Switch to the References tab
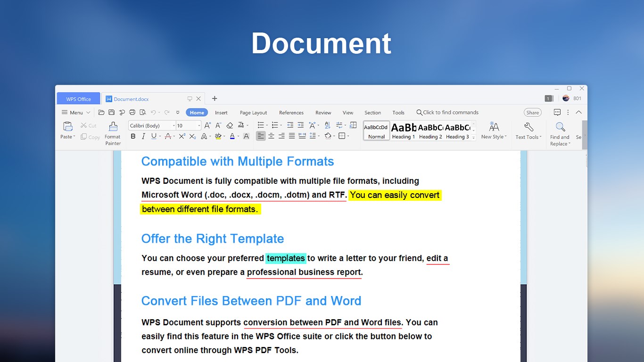 (x=291, y=113)
